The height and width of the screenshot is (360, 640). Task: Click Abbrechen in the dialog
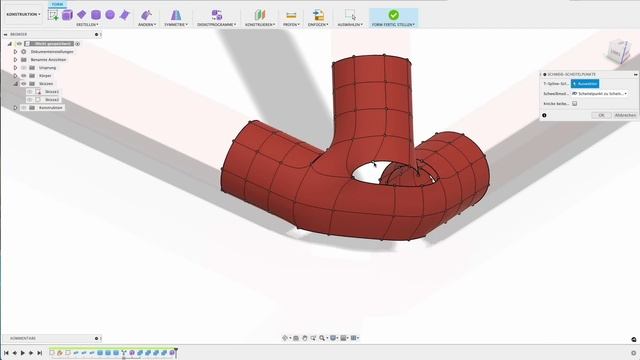pos(625,116)
